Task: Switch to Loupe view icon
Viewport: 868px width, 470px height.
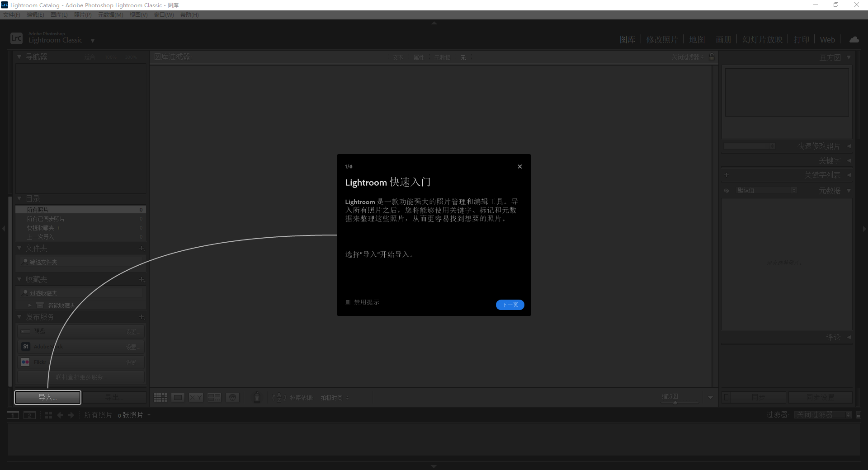Action: click(178, 398)
